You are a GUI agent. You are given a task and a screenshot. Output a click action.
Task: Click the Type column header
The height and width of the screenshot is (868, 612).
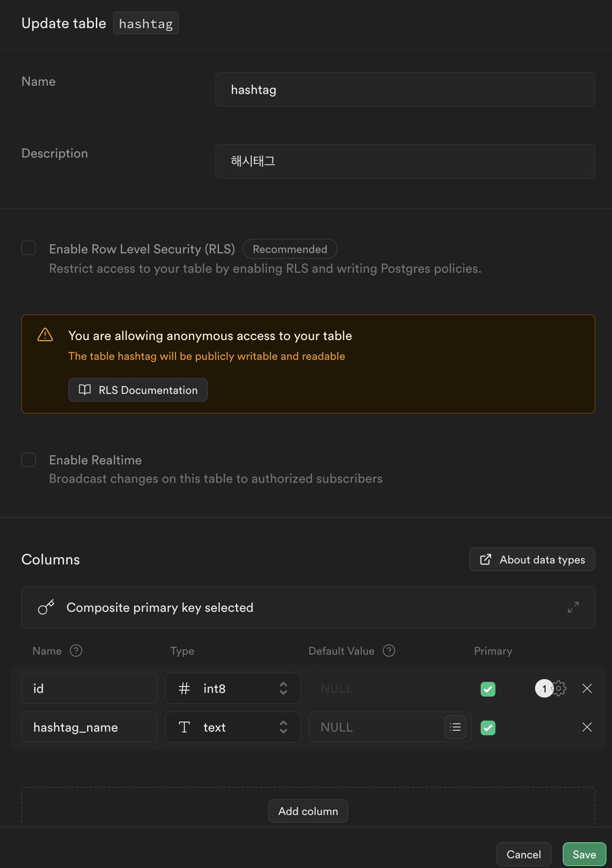(x=182, y=651)
